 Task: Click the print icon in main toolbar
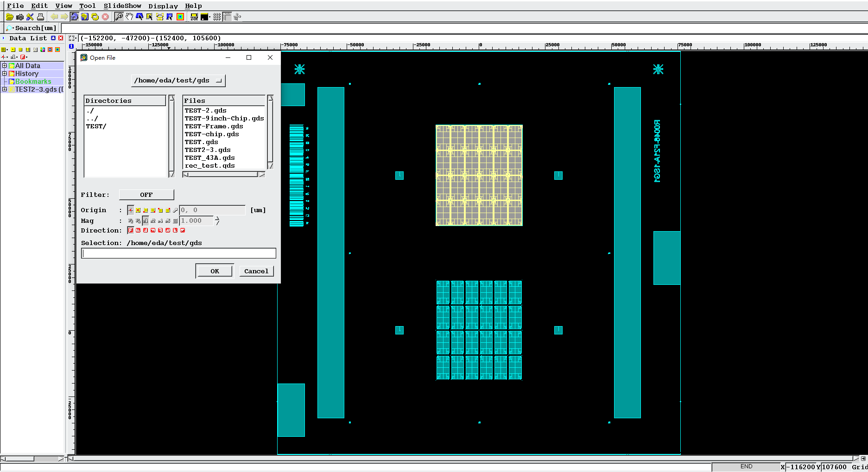click(x=40, y=17)
